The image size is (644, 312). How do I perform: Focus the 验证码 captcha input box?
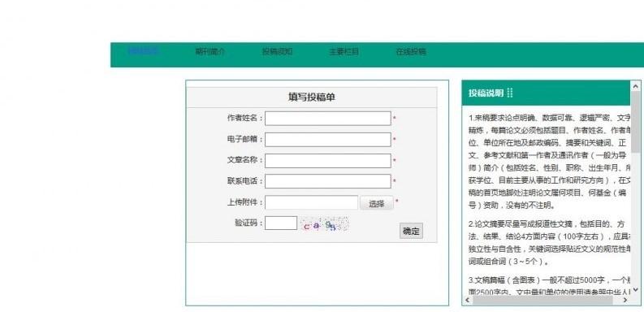click(x=281, y=223)
